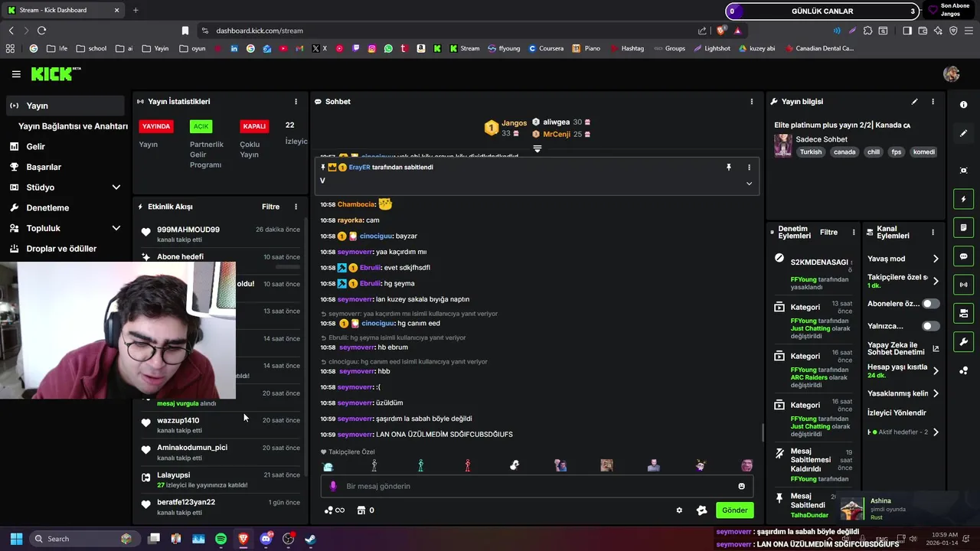Open chat settings gear next to Gönder
This screenshot has width=980, height=551.
pos(679,510)
